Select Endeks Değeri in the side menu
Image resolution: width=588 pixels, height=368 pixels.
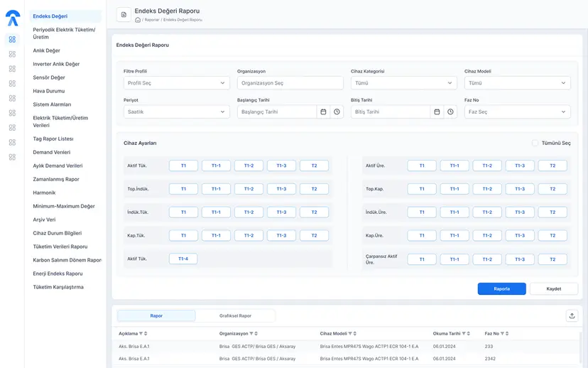pos(65,16)
